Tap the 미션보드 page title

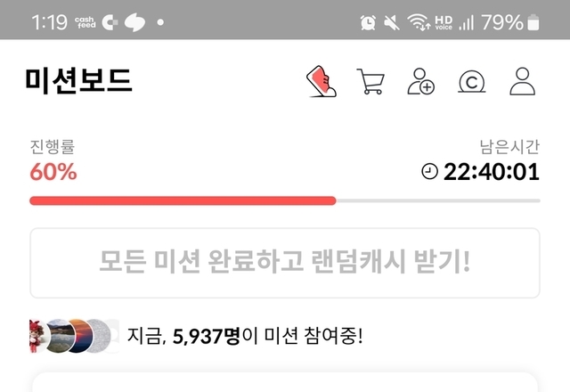pos(78,81)
